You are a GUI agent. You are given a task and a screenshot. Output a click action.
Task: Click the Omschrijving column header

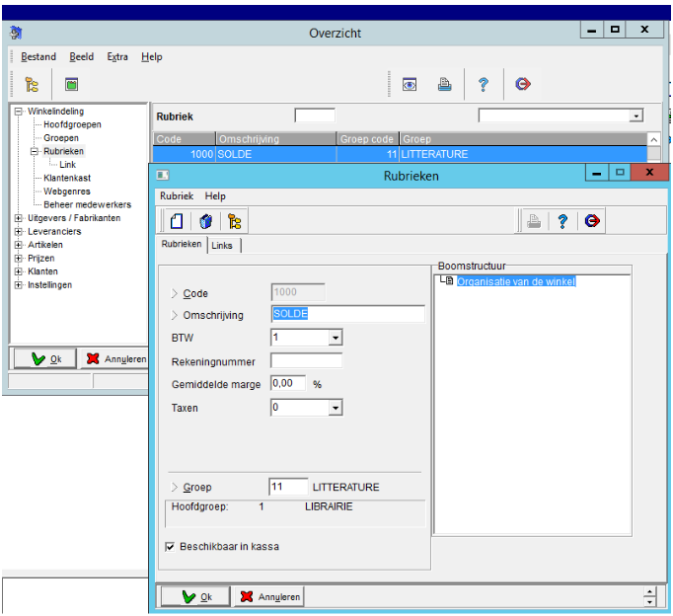click(x=276, y=138)
